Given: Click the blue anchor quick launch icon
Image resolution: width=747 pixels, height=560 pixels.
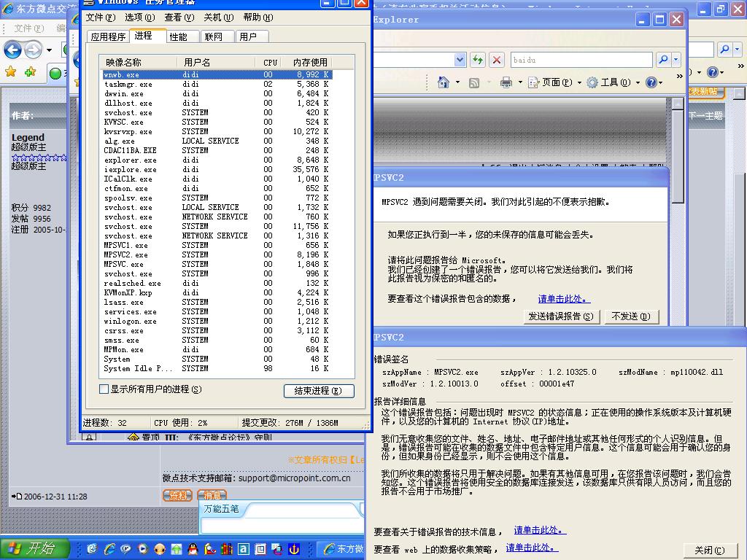Looking at the screenshot, I should tap(294, 549).
